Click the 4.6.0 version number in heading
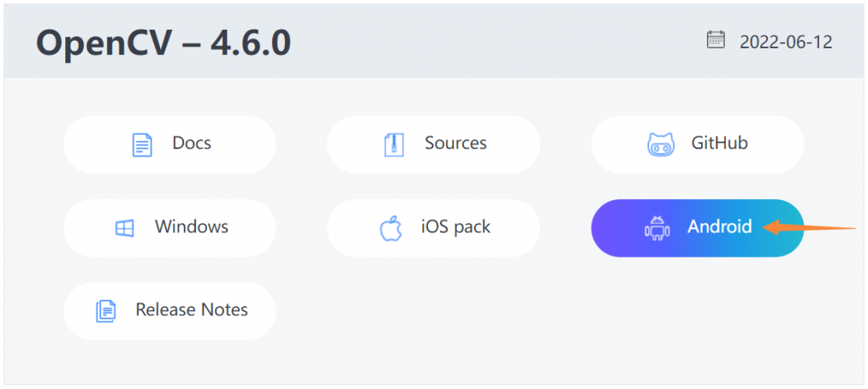 (x=251, y=44)
